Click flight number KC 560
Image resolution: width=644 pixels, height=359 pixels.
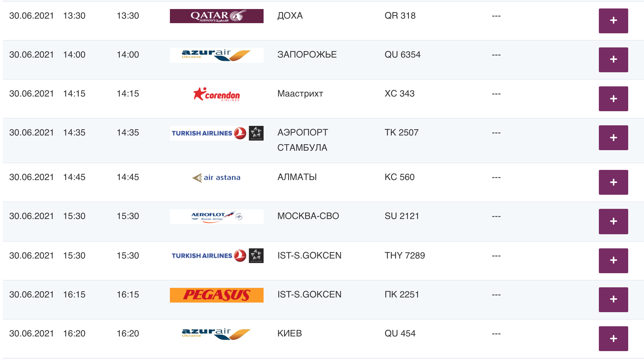pos(399,177)
